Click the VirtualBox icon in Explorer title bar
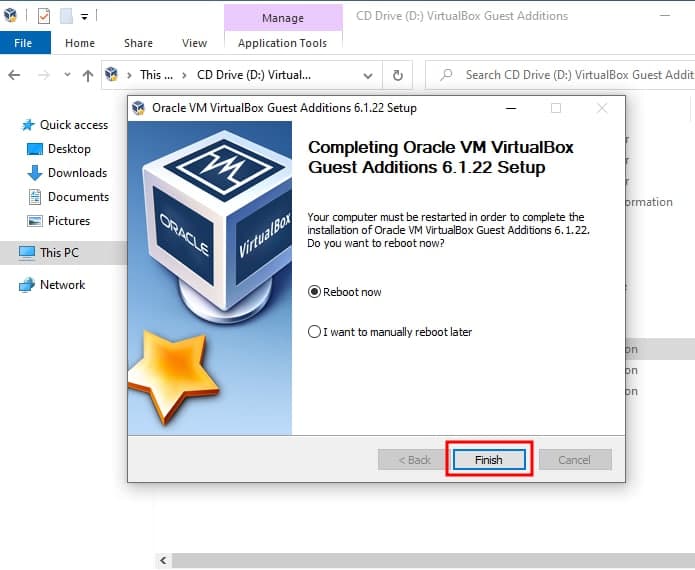This screenshot has height=570, width=695. [10, 16]
